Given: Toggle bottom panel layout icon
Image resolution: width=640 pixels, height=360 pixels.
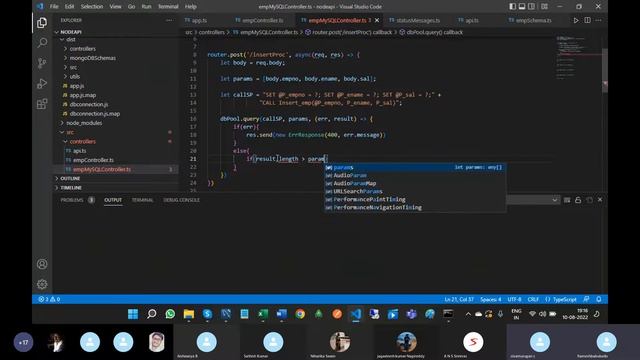Looking at the screenshot, I should pos(522,7).
